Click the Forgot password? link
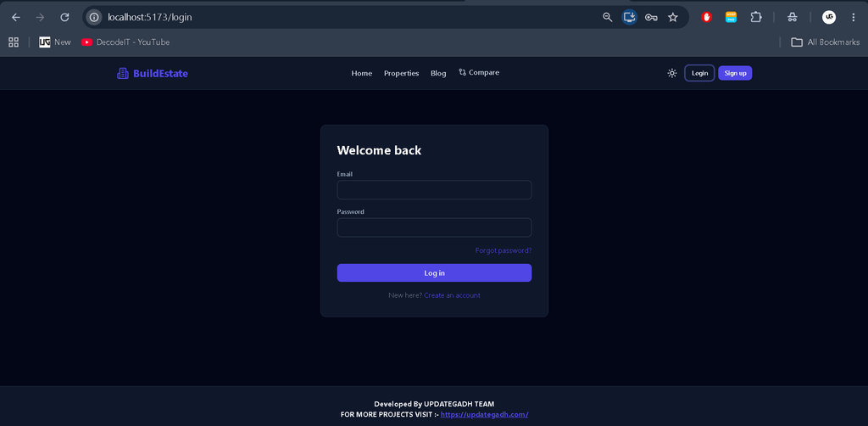The height and width of the screenshot is (426, 868). click(x=504, y=250)
